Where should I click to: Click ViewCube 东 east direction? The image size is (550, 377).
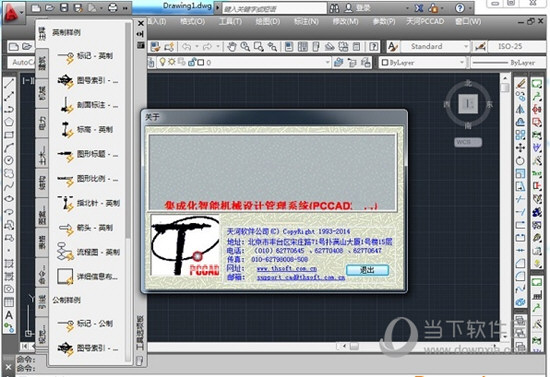pos(489,104)
